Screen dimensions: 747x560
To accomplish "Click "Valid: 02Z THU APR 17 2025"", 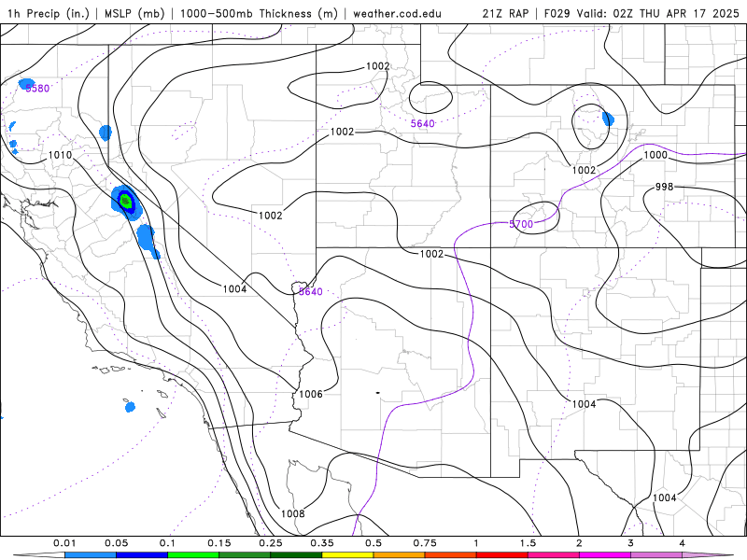I will point(658,13).
